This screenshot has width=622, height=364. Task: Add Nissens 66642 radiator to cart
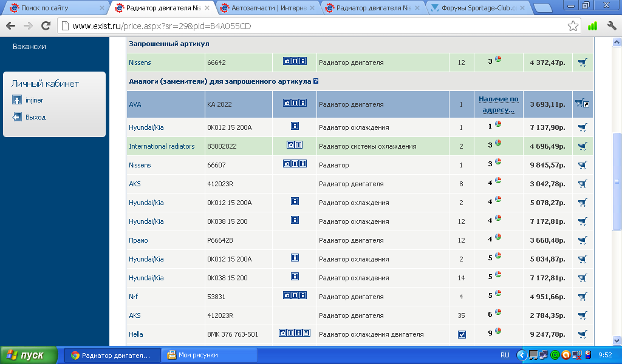(583, 62)
